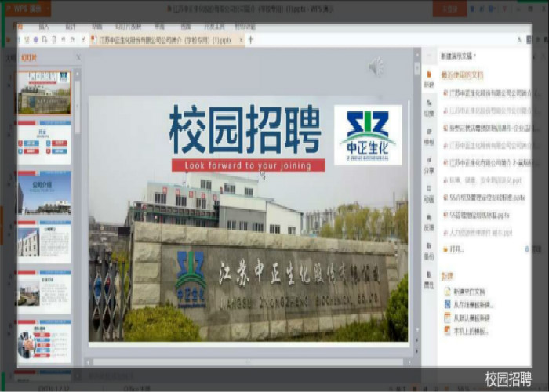This screenshot has height=392, width=549.
Task: Click 从默认模板新建 link
Action: click(471, 318)
